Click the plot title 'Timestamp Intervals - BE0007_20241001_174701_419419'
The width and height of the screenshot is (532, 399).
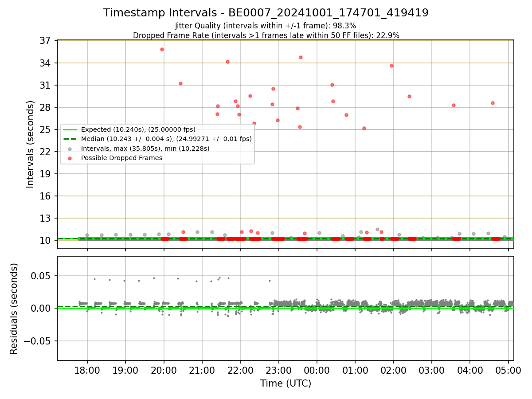coord(266,13)
